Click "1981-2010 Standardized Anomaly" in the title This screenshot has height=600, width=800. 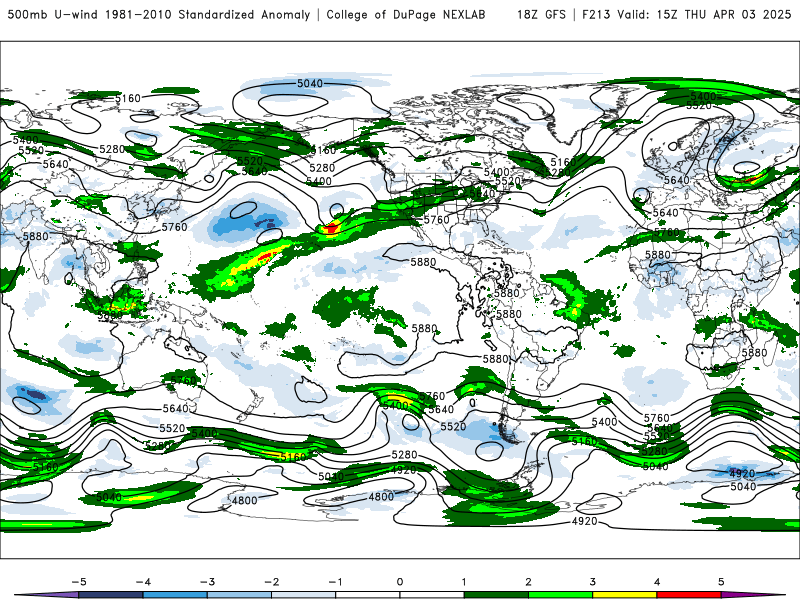pos(208,14)
